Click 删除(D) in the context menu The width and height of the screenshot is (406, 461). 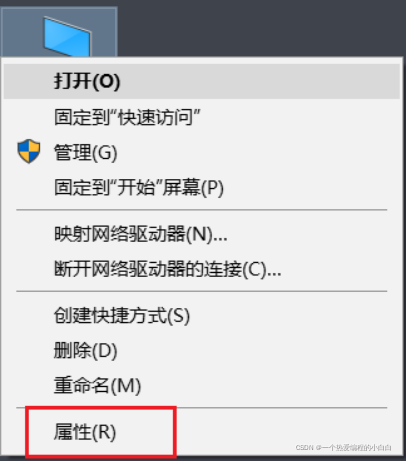click(202, 350)
